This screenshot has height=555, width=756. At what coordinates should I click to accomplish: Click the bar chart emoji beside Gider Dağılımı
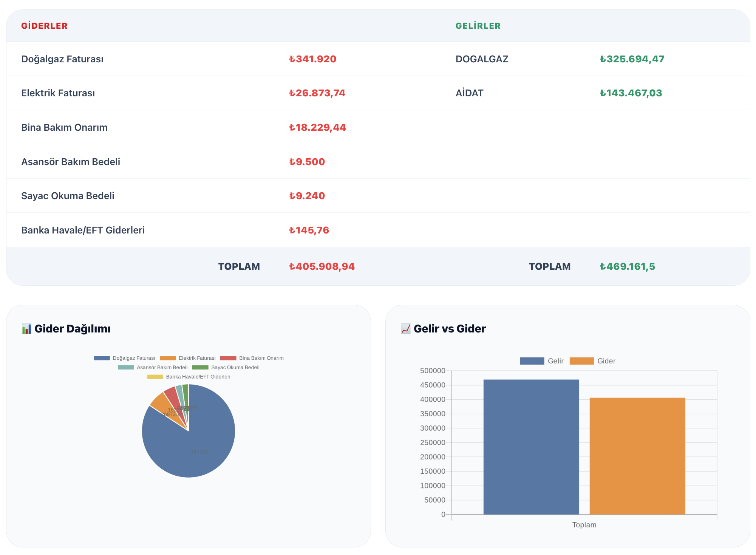[26, 329]
